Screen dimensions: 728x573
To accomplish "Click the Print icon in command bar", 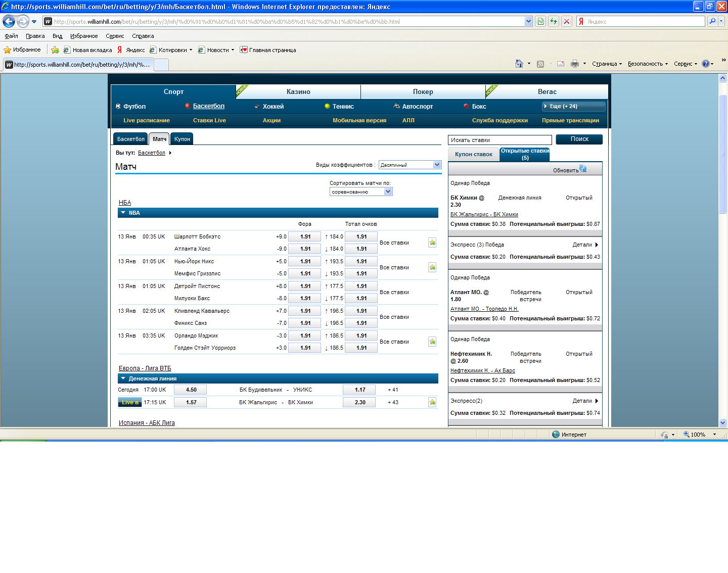I will pyautogui.click(x=574, y=64).
